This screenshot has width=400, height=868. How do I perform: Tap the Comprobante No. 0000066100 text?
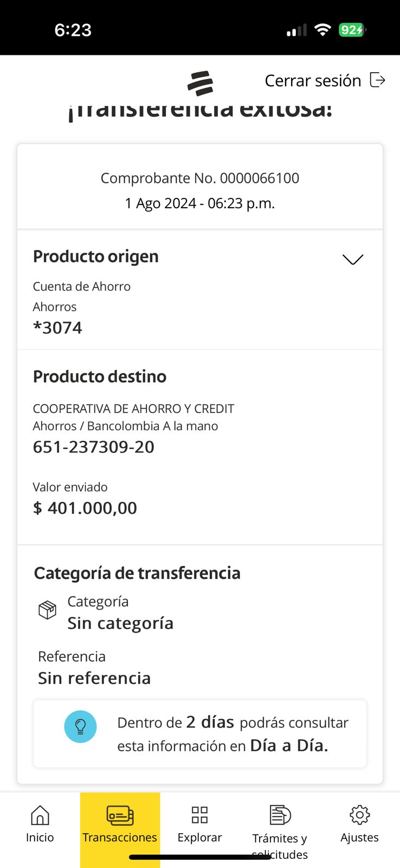click(x=200, y=178)
